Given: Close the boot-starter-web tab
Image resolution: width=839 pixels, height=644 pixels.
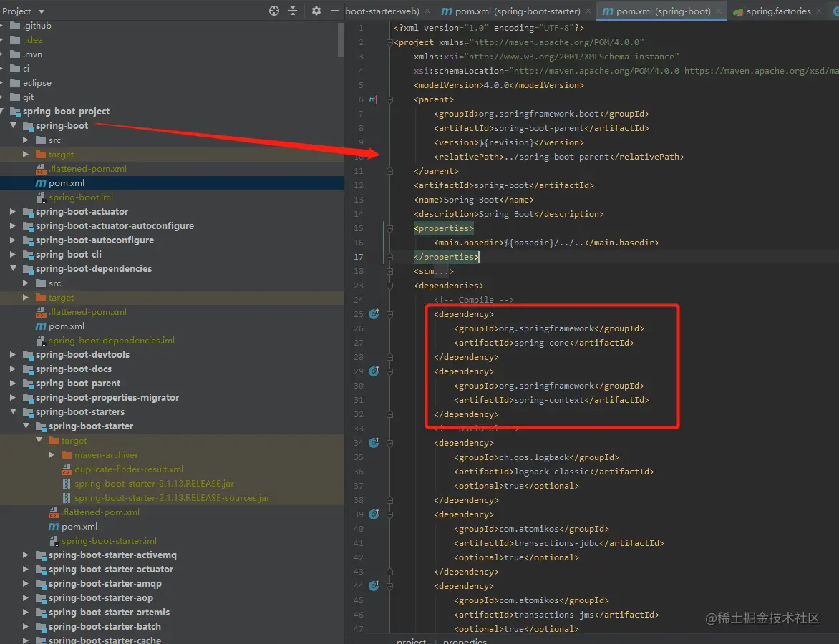Looking at the screenshot, I should click(x=427, y=11).
